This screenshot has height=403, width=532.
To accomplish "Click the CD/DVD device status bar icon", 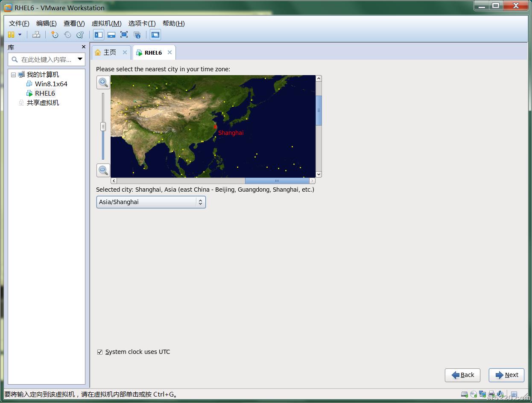I will (474, 394).
